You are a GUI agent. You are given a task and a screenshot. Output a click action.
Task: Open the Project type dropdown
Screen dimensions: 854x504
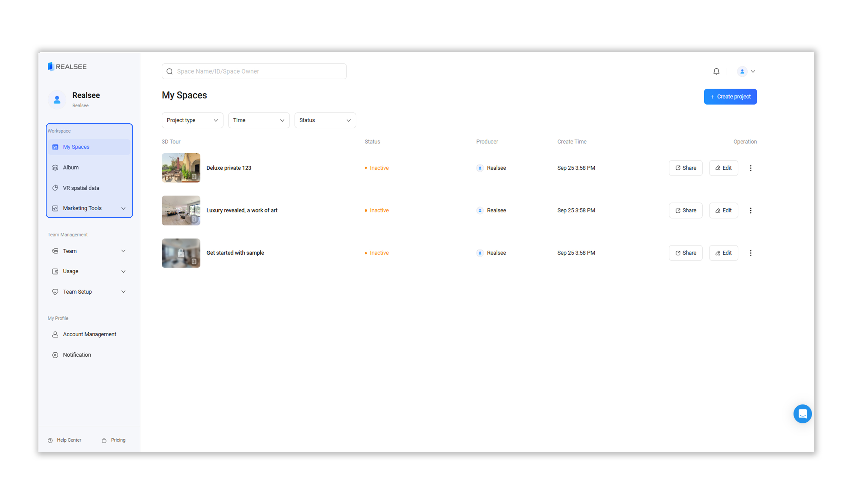[192, 120]
